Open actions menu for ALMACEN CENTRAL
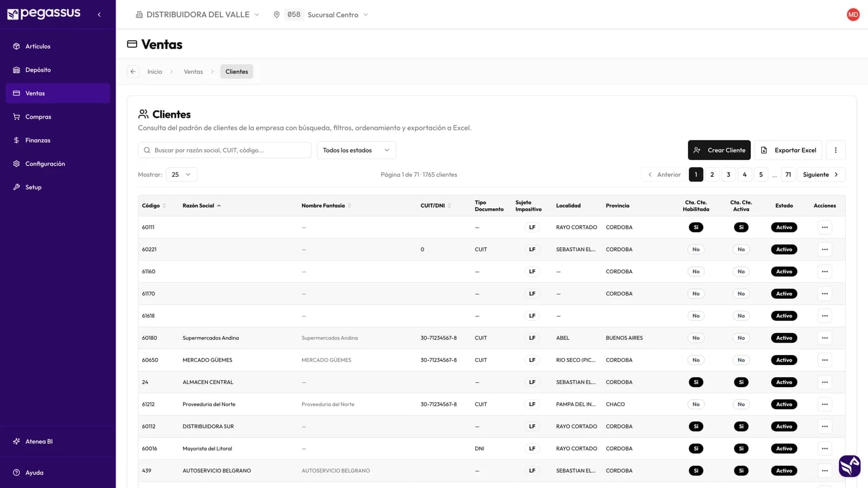Screen dimensions: 868x488 coord(825,382)
